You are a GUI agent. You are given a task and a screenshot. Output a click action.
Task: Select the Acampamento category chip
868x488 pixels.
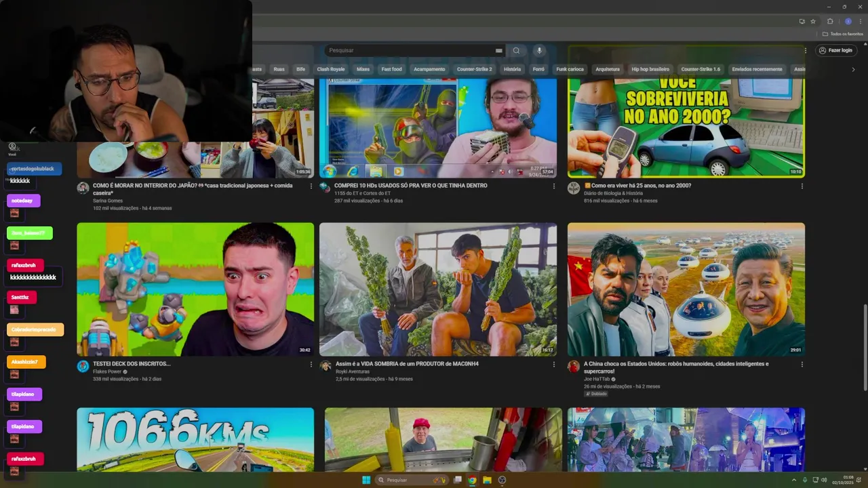429,69
